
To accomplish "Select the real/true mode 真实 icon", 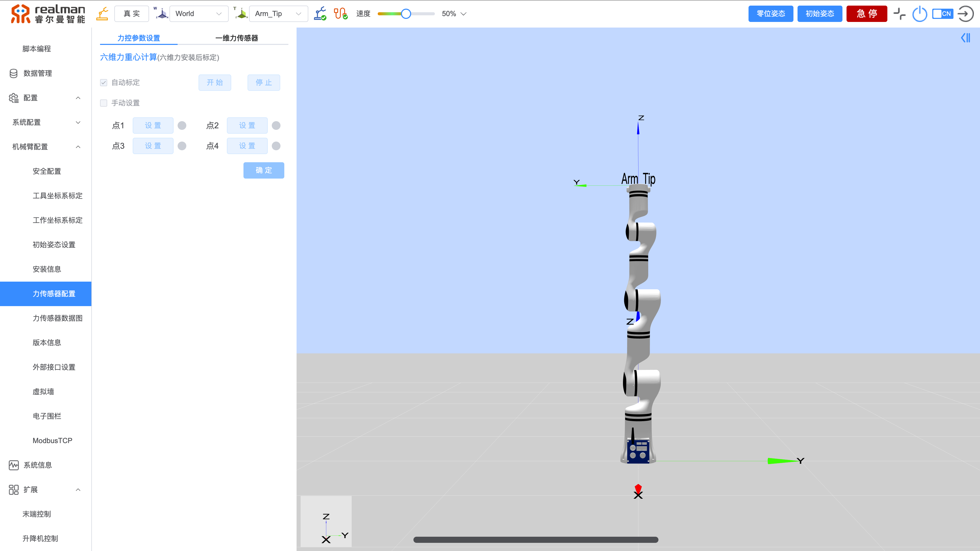I will [x=102, y=14].
